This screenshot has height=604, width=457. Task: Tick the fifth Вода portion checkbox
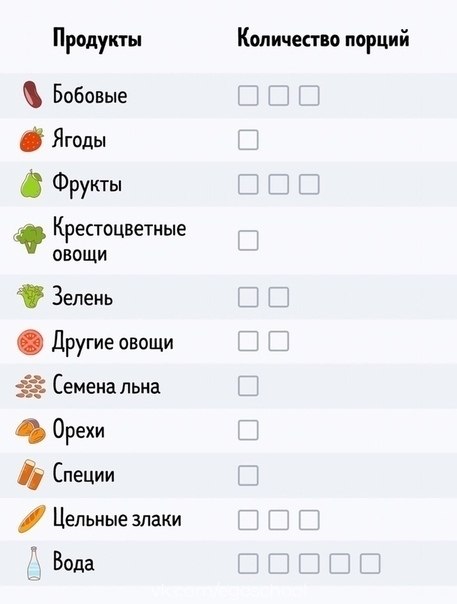click(x=370, y=564)
